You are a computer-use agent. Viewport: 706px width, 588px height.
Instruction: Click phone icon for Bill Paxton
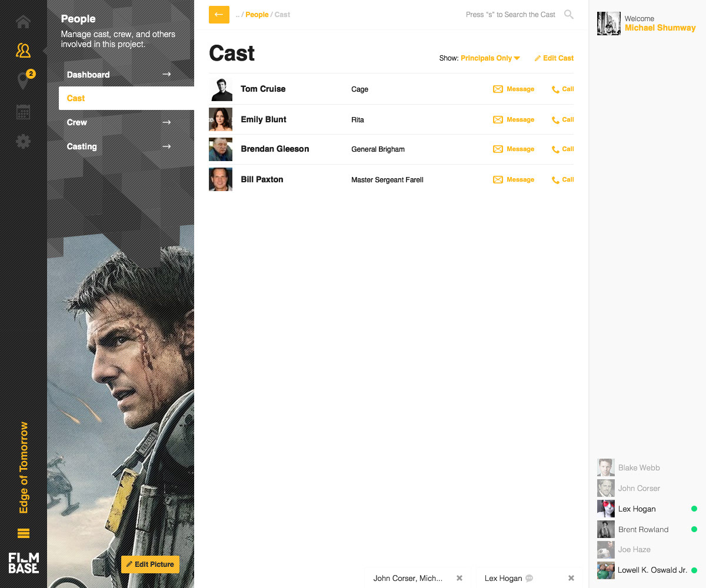tap(555, 180)
